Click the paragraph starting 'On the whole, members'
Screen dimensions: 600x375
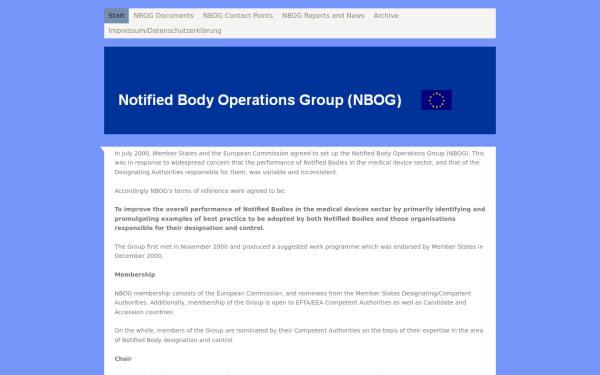point(299,335)
